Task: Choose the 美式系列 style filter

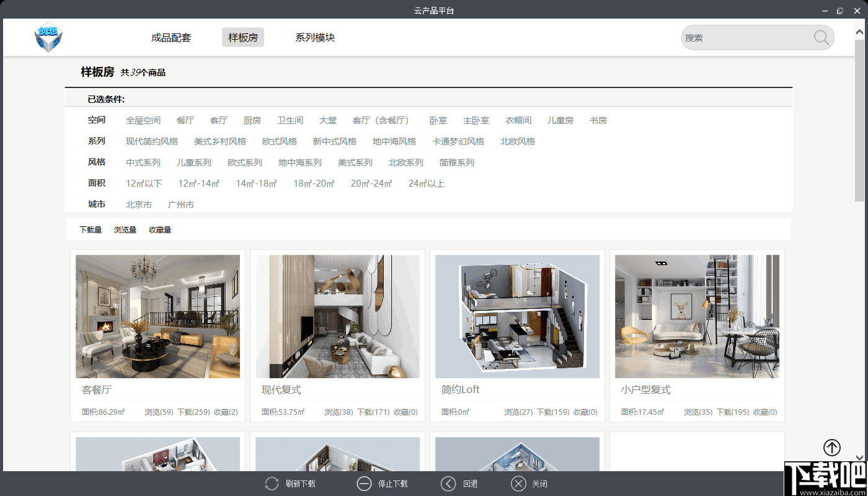Action: coord(355,162)
